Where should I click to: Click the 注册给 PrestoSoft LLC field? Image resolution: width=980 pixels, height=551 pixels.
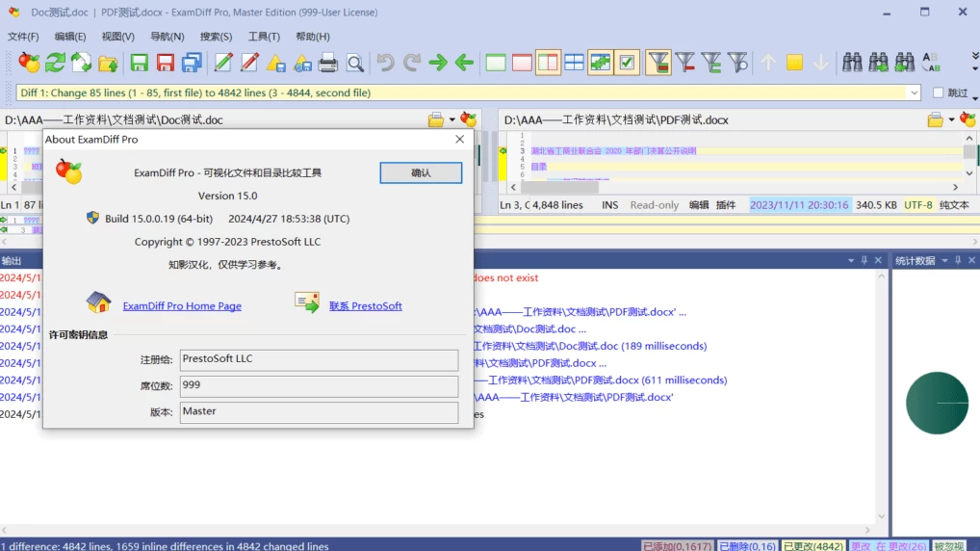(x=318, y=359)
